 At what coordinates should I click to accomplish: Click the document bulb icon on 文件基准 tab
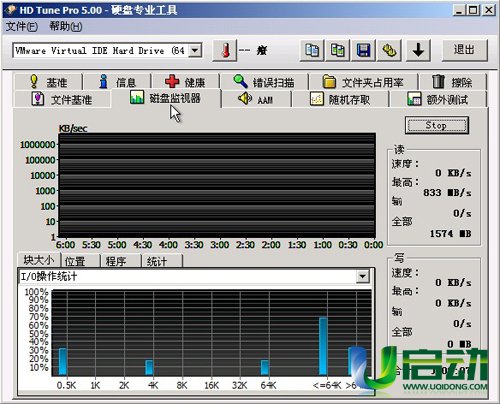pos(37,99)
